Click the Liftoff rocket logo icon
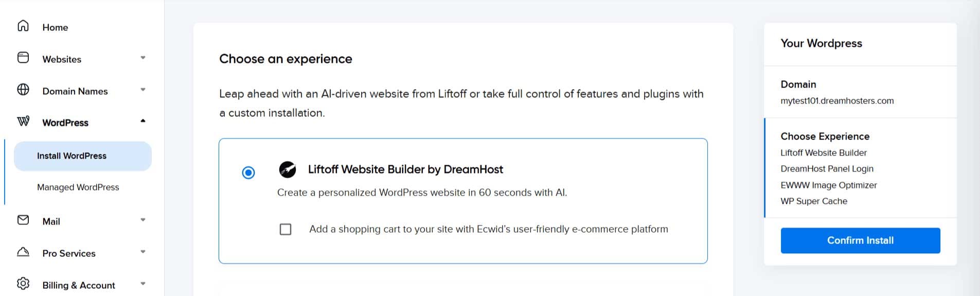 point(288,169)
